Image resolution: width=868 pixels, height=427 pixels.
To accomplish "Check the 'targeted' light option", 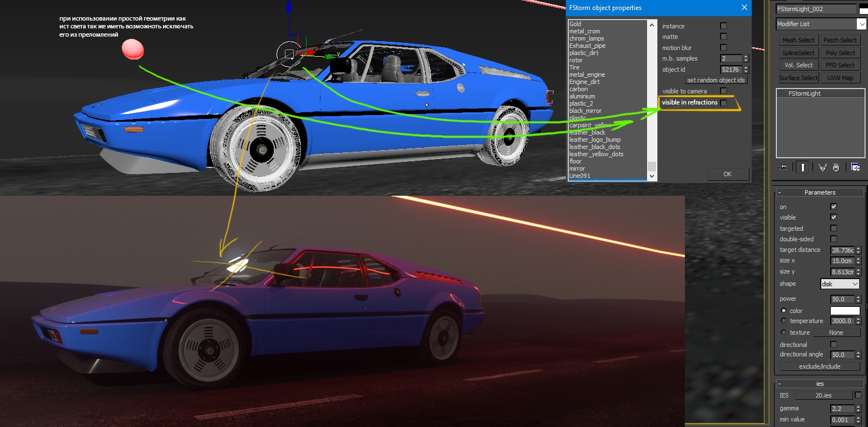I will [834, 229].
